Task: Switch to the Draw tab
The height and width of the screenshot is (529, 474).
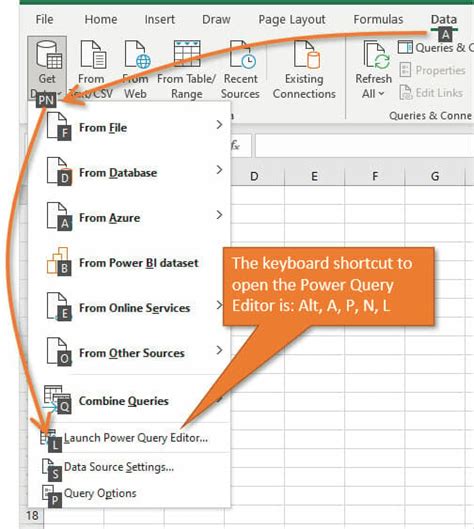Action: click(216, 19)
